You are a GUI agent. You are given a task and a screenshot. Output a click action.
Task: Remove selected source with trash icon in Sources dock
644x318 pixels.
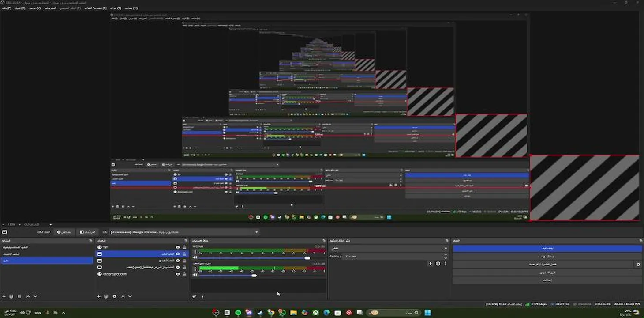(x=106, y=296)
